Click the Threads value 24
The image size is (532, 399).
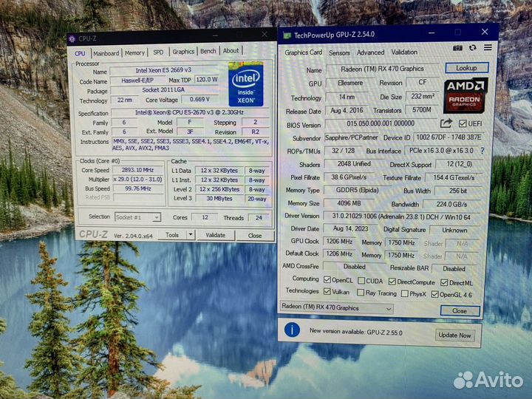(x=259, y=217)
